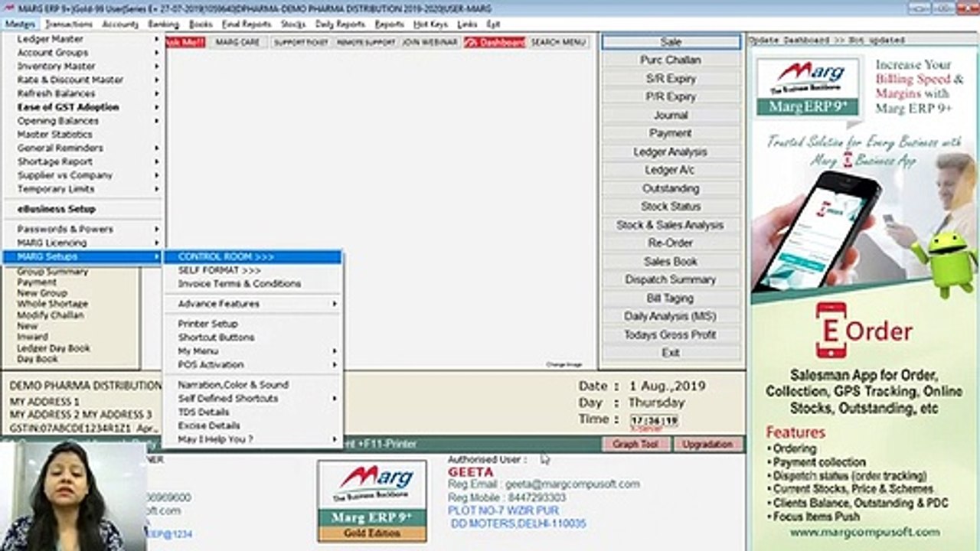
Task: Select Excise Details option
Action: pos(253,425)
